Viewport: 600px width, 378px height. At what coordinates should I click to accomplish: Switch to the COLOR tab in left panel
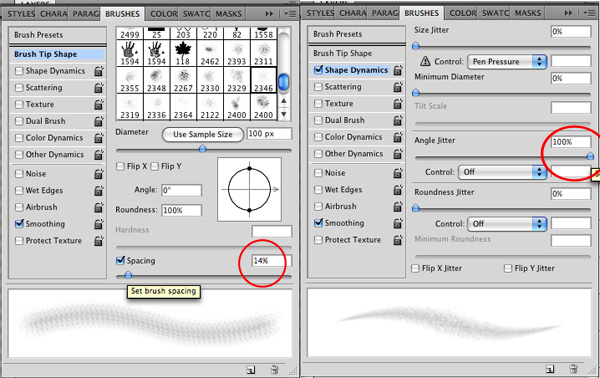pos(163,14)
